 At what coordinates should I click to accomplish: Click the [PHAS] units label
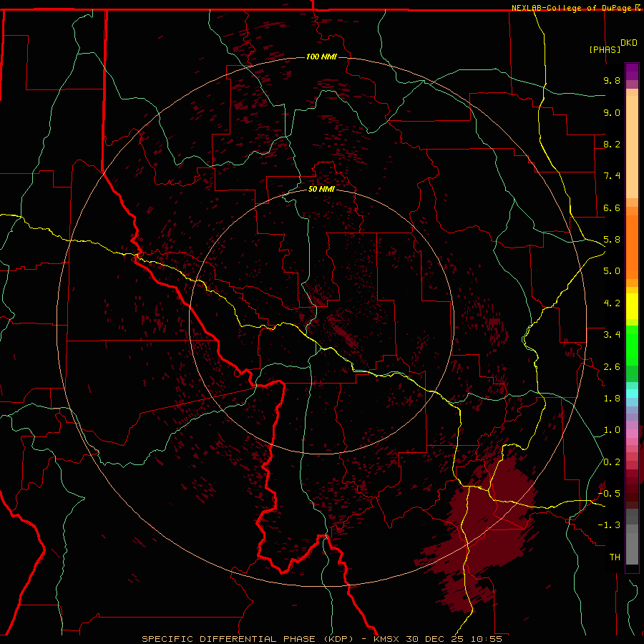(605, 49)
